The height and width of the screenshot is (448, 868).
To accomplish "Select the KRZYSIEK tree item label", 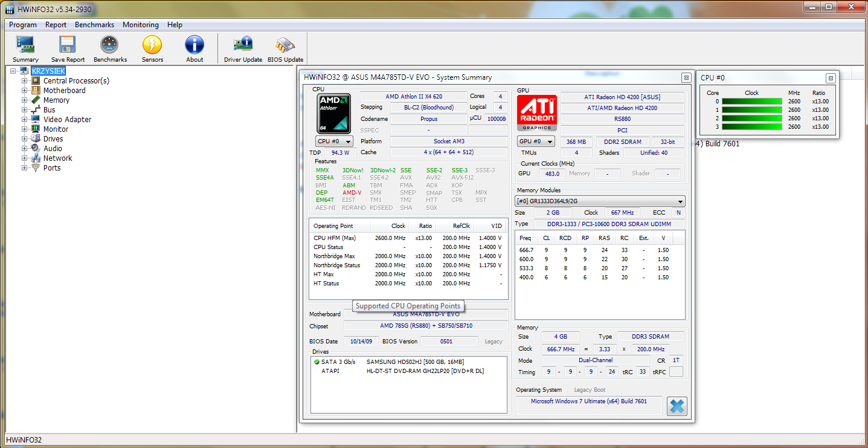I will [x=48, y=71].
